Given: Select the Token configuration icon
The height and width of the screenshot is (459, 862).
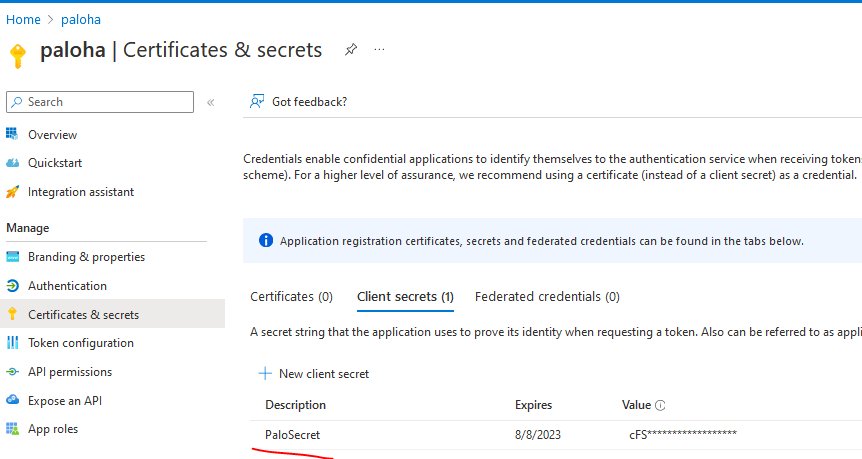Looking at the screenshot, I should tap(13, 343).
